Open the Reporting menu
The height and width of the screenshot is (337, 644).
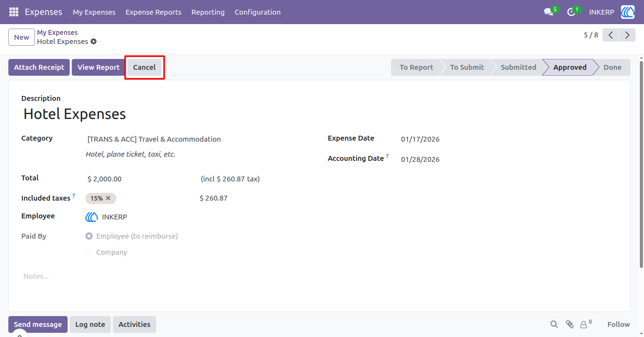coord(208,12)
